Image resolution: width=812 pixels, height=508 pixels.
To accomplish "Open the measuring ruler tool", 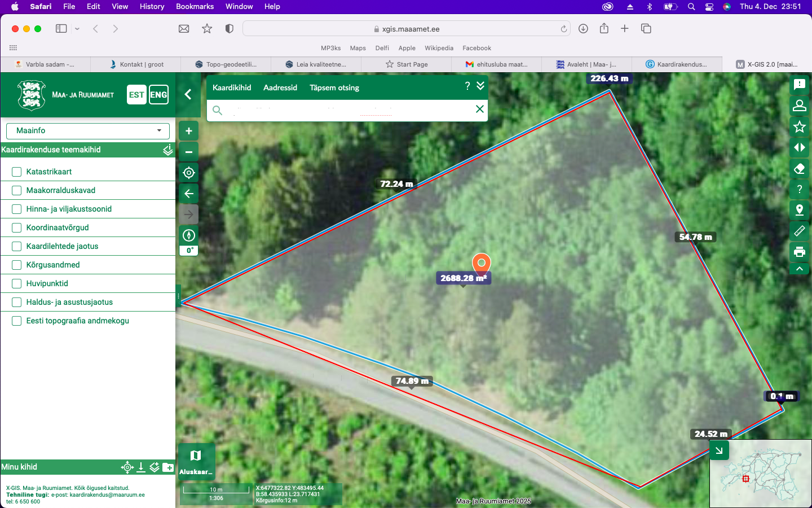I will [799, 231].
